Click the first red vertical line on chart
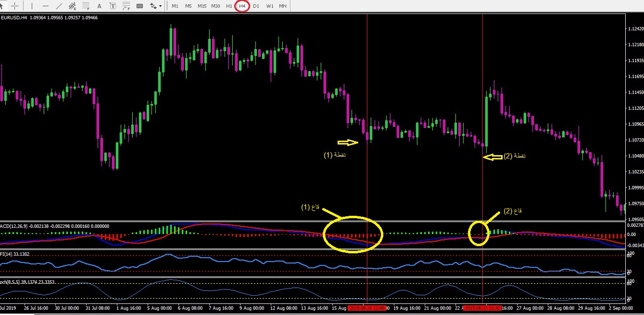Image resolution: width=644 pixels, height=315 pixels. click(367, 96)
